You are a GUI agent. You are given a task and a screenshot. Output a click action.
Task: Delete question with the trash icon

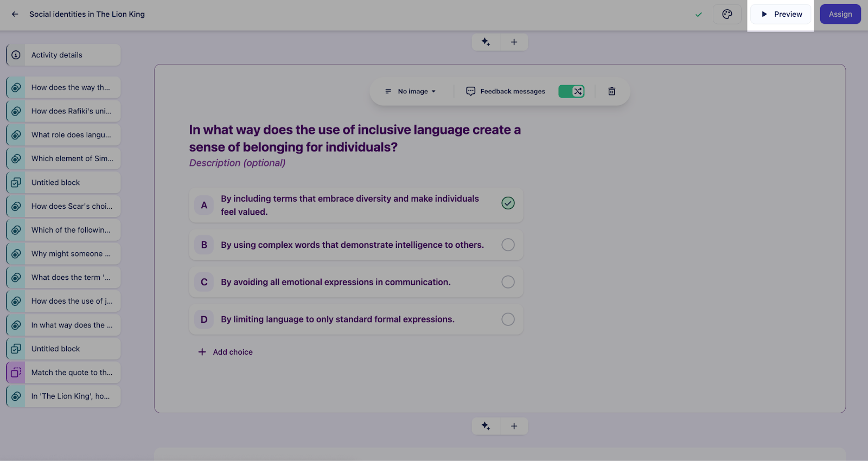(611, 91)
